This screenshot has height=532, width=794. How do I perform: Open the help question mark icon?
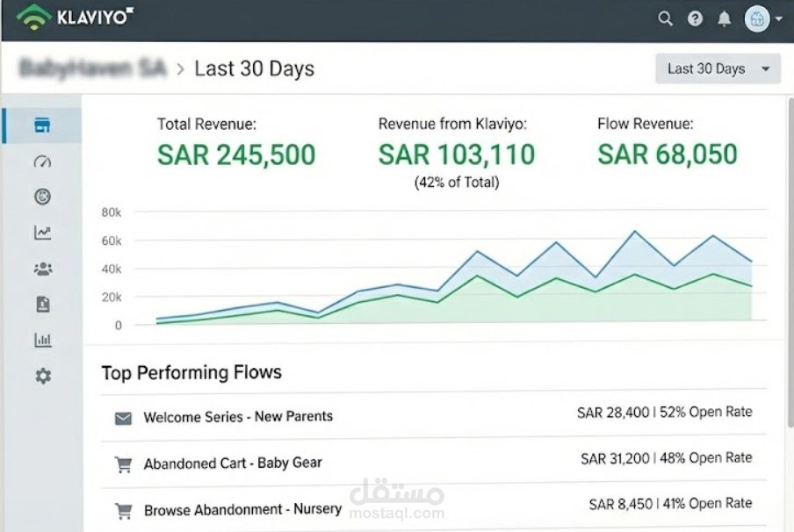695,18
